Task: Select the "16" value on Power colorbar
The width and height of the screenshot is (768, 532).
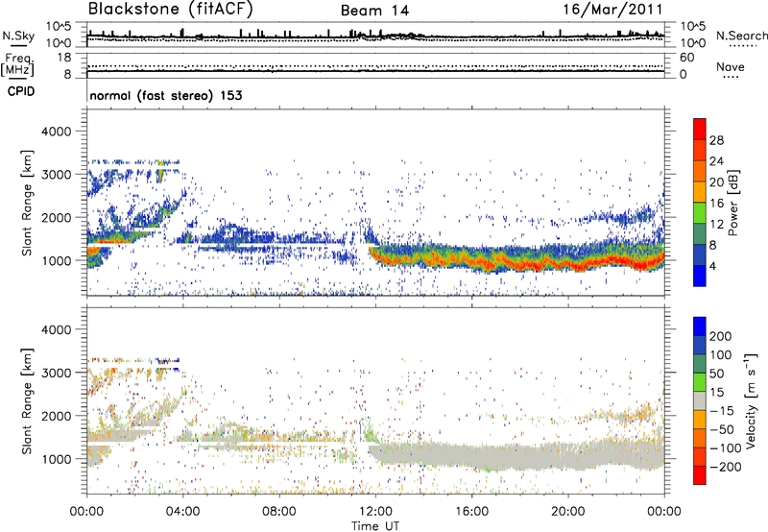Action: point(716,204)
